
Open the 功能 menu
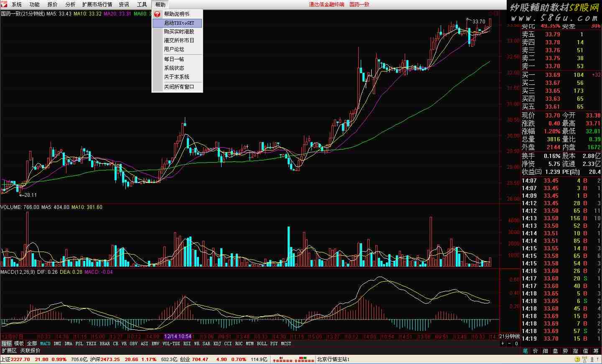34,4
